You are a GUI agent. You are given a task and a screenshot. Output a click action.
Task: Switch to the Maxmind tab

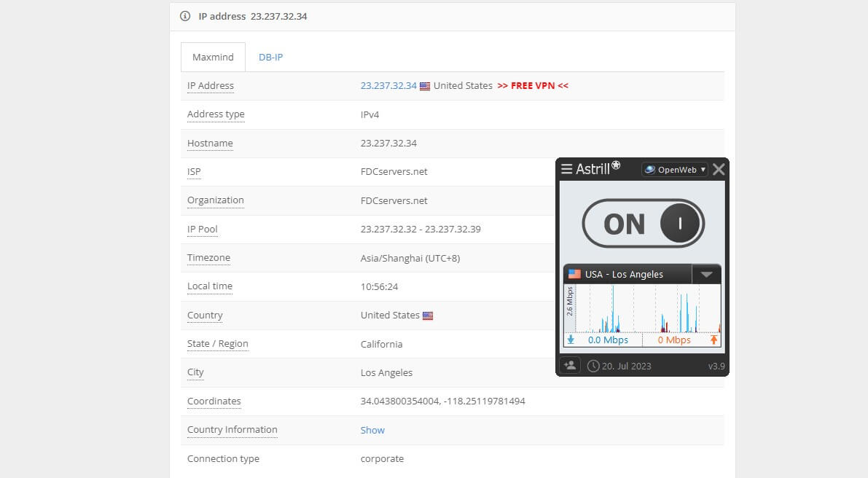tap(213, 57)
